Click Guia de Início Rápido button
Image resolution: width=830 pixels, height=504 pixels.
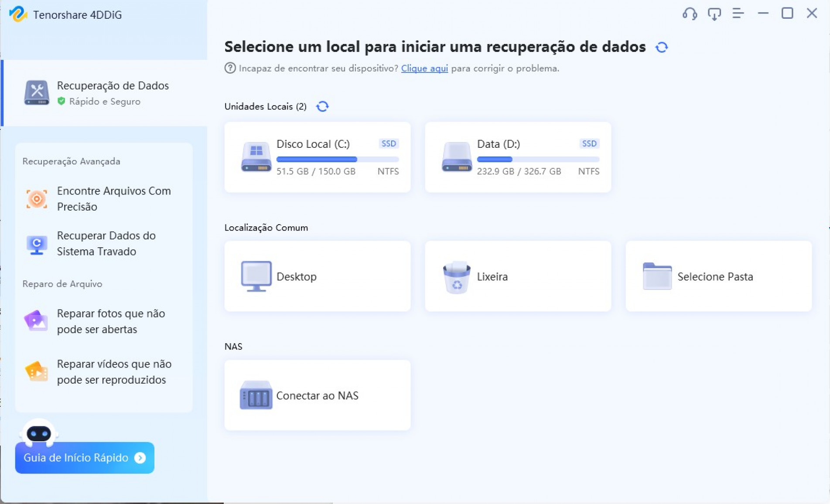point(85,458)
